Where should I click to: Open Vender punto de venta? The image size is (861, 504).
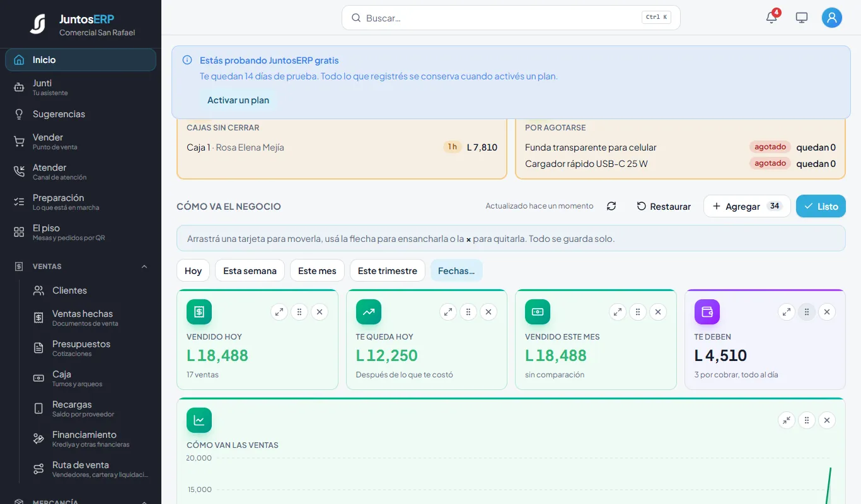(x=81, y=142)
